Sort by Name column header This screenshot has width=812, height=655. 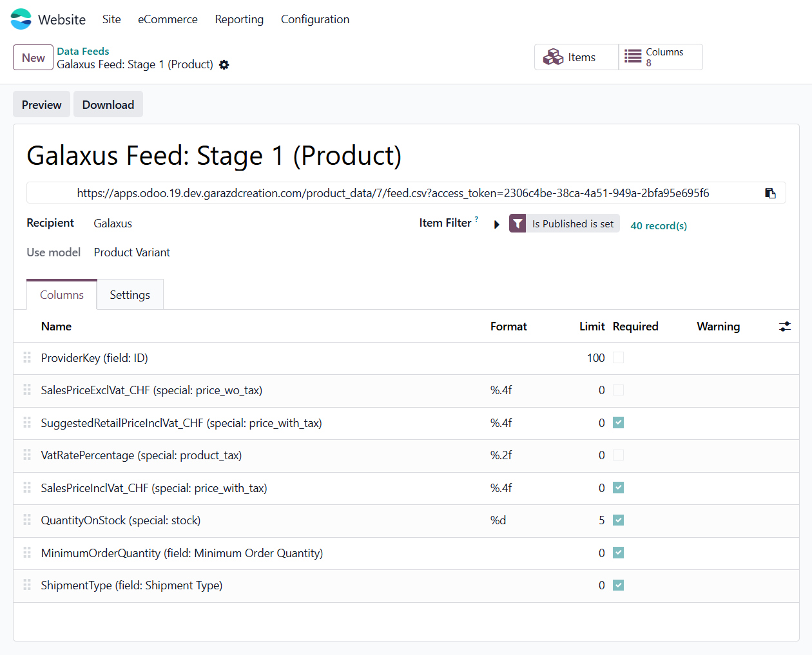tap(56, 327)
